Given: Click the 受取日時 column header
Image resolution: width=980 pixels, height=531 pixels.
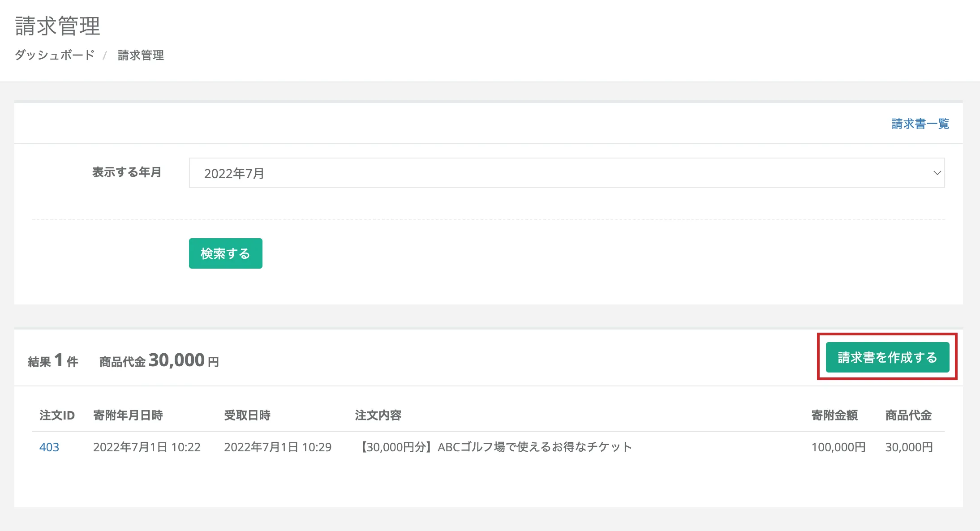Looking at the screenshot, I should [247, 415].
